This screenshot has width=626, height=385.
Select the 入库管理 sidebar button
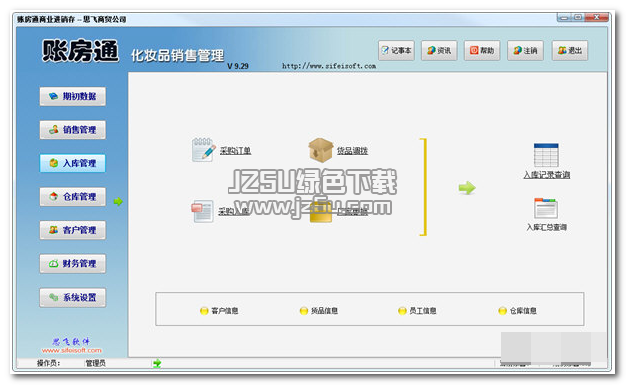point(73,163)
